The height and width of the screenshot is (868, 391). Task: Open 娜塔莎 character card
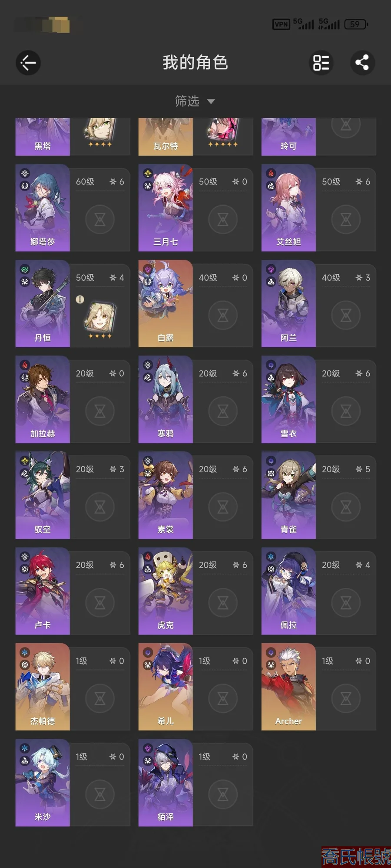pyautogui.click(x=73, y=208)
